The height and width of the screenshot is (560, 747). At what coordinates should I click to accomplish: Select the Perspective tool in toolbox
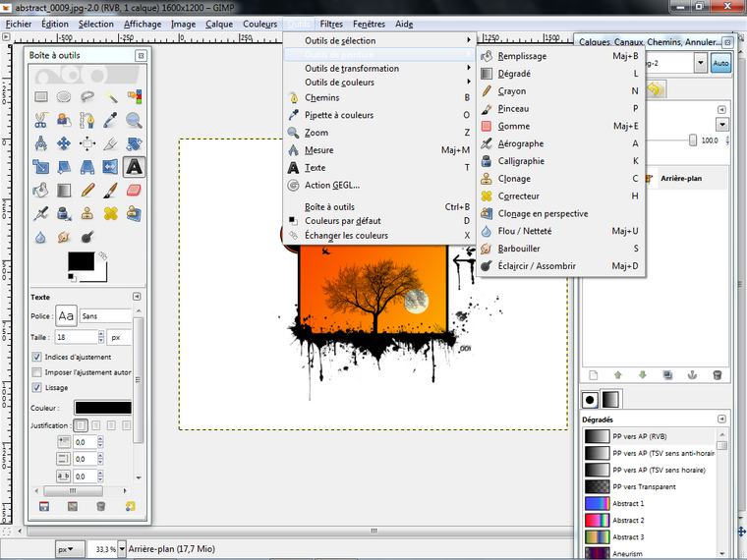pos(87,167)
